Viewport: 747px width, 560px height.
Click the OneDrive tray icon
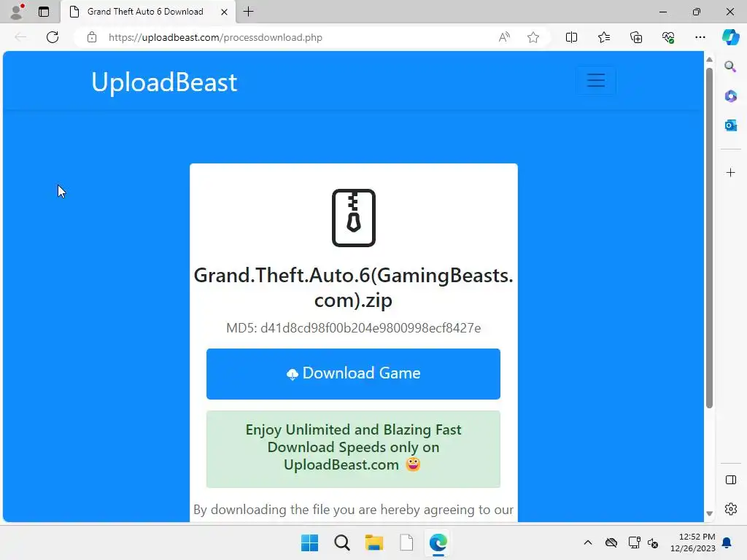click(x=611, y=542)
